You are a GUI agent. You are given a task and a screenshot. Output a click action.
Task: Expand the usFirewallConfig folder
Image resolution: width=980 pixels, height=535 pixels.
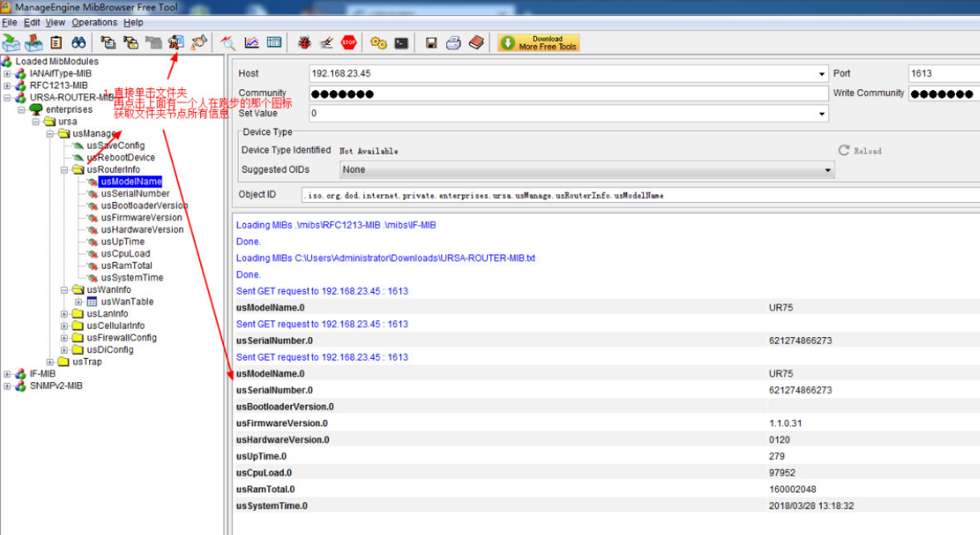coord(64,338)
